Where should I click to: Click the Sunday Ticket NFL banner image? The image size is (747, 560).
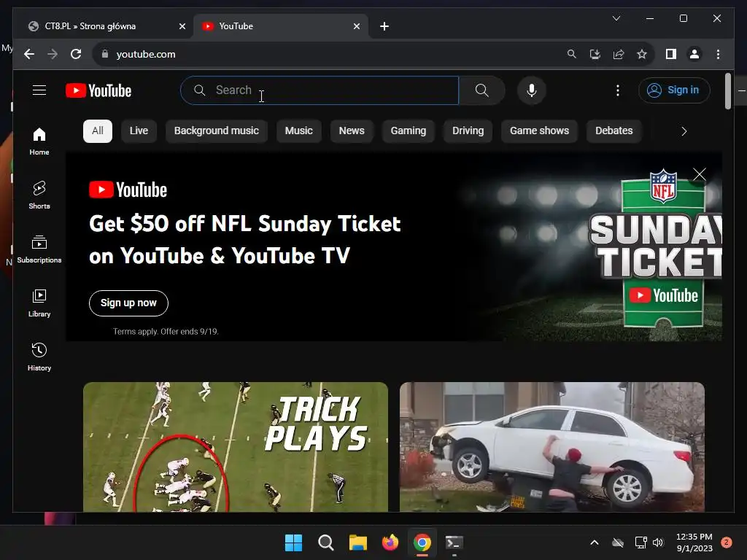[657, 248]
